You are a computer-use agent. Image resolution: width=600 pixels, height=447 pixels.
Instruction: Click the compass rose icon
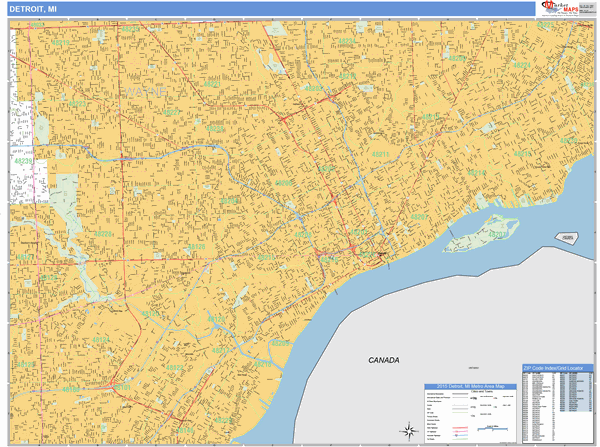click(408, 431)
